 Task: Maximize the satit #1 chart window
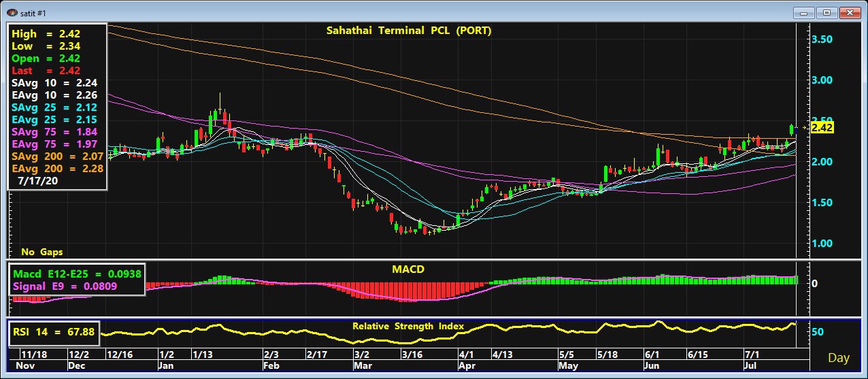click(x=827, y=12)
